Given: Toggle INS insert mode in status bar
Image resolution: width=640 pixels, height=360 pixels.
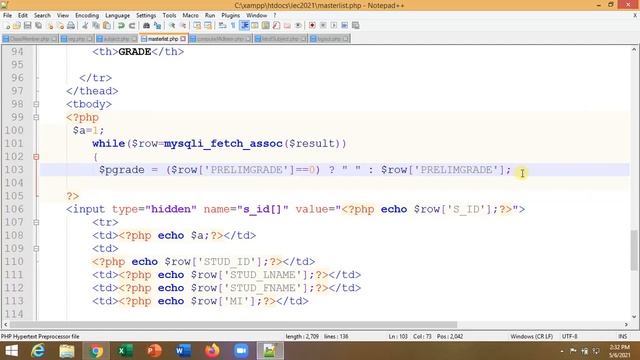Looking at the screenshot, I should click(622, 336).
